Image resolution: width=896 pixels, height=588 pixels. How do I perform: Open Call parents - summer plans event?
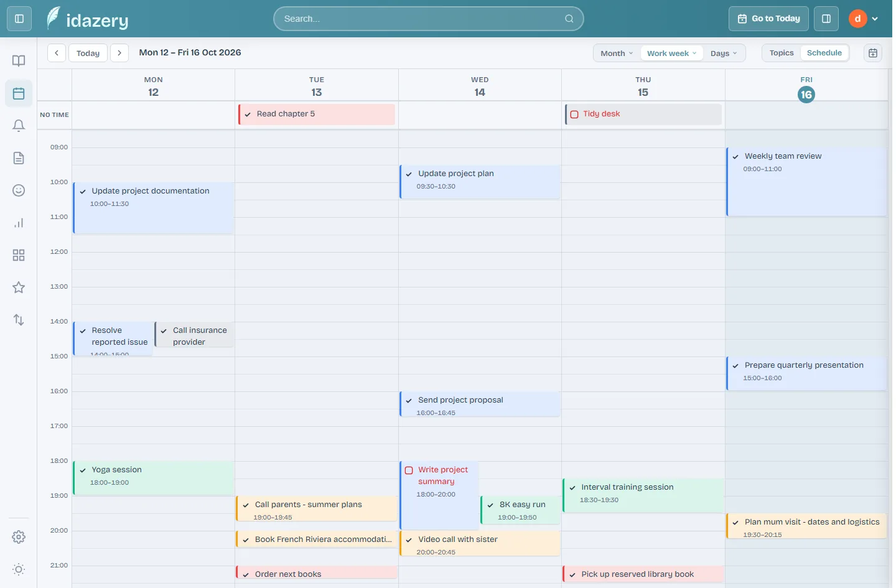[317, 509]
